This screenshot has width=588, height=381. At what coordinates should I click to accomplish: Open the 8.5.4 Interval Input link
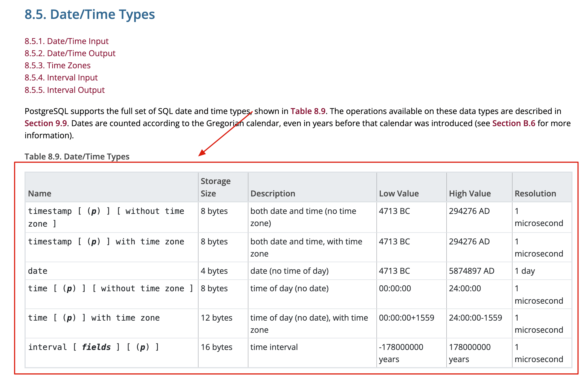61,78
